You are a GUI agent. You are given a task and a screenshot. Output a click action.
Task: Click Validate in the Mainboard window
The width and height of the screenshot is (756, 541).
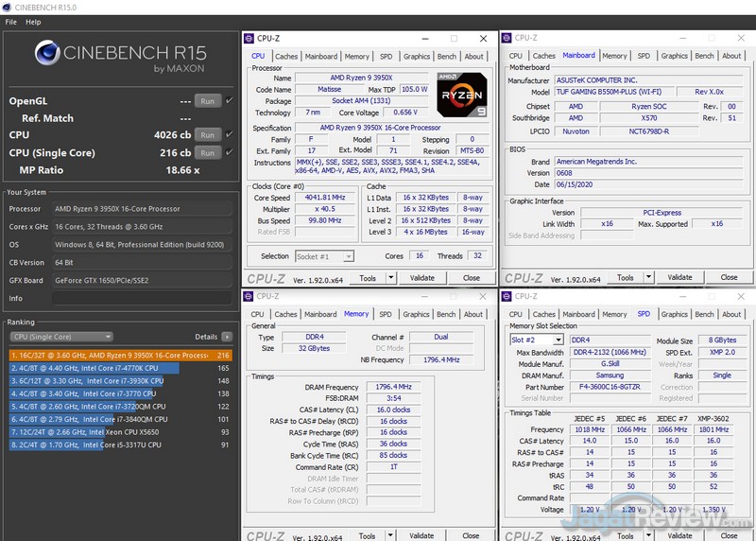[679, 278]
